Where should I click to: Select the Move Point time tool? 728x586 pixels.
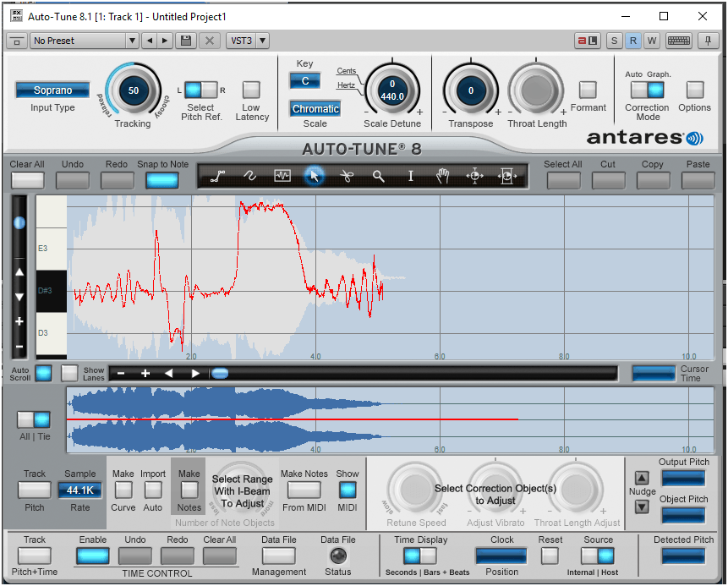point(474,176)
